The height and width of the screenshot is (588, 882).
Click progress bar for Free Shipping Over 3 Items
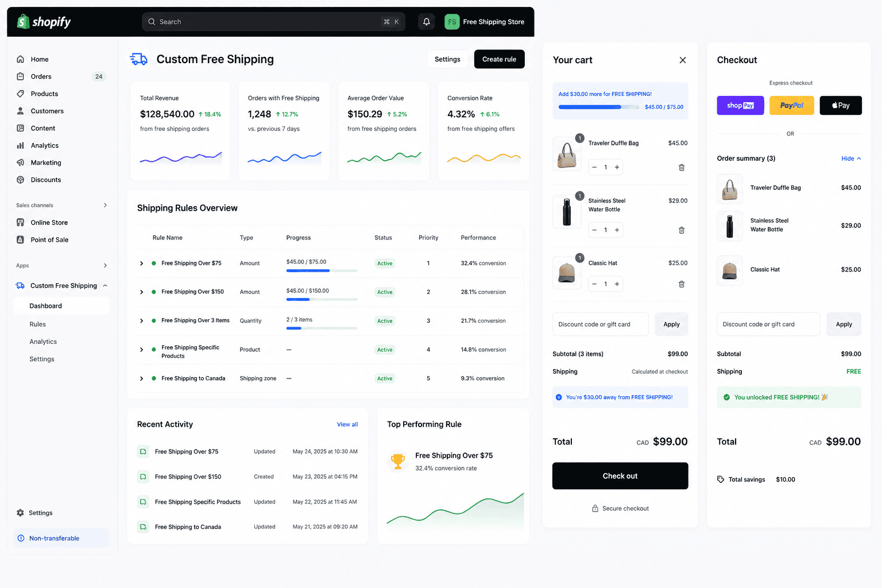pyautogui.click(x=322, y=328)
